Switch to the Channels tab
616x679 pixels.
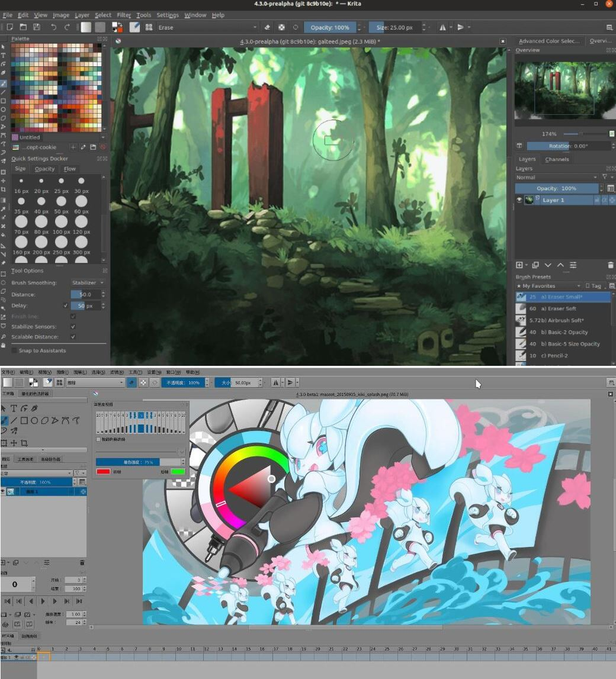pyautogui.click(x=557, y=159)
